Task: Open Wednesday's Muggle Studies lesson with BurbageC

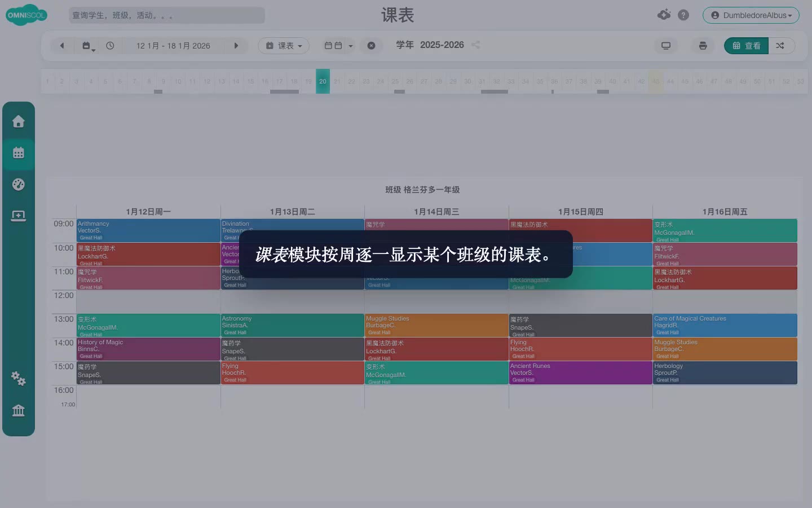Action: click(436, 326)
